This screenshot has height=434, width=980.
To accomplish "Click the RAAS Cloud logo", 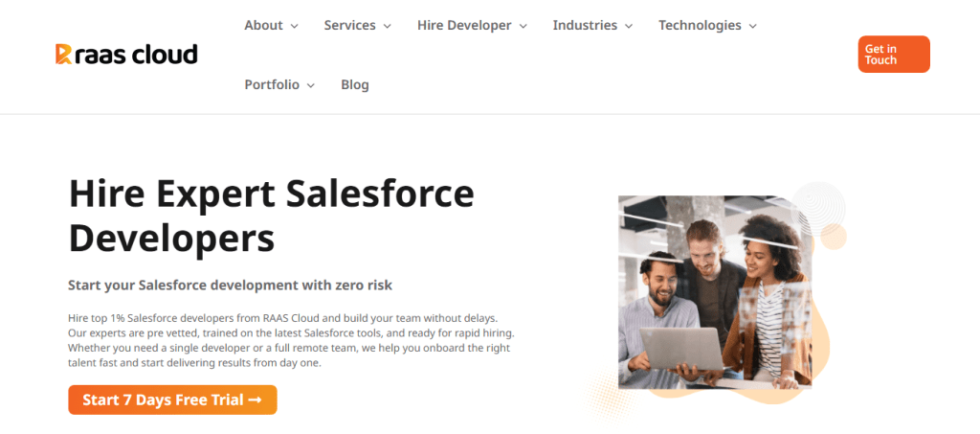I will [126, 55].
